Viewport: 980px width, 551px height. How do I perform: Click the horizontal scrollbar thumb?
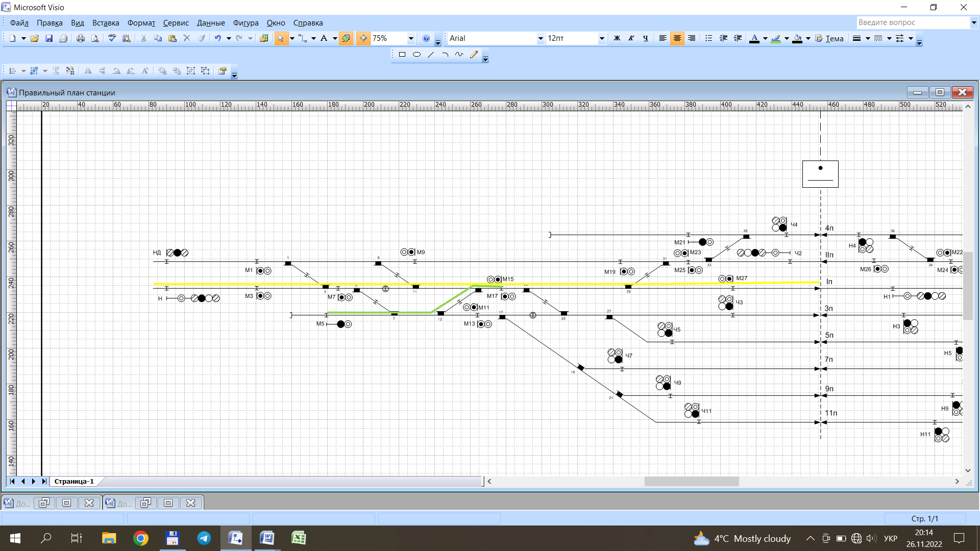692,481
